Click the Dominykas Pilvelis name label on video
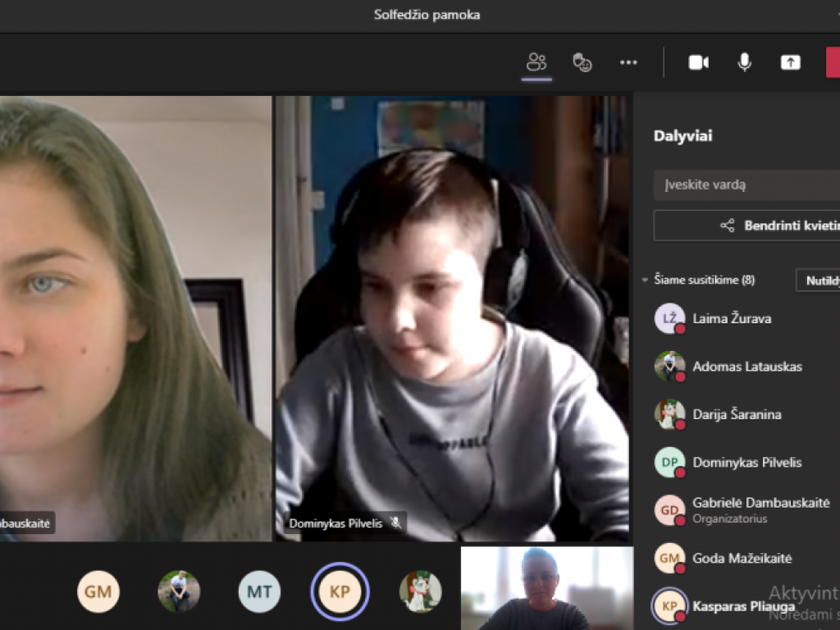The width and height of the screenshot is (840, 630). point(336,523)
